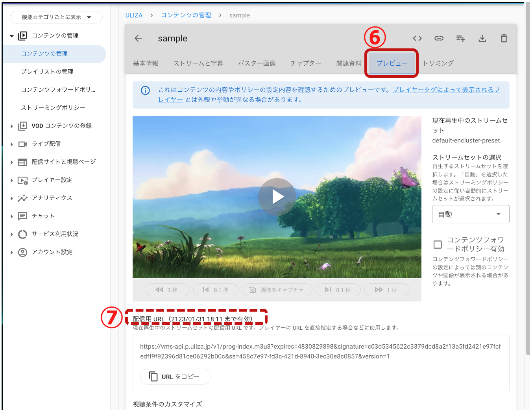Expand the 配信サイトと視聴ページ section
The image size is (532, 410).
(12, 163)
